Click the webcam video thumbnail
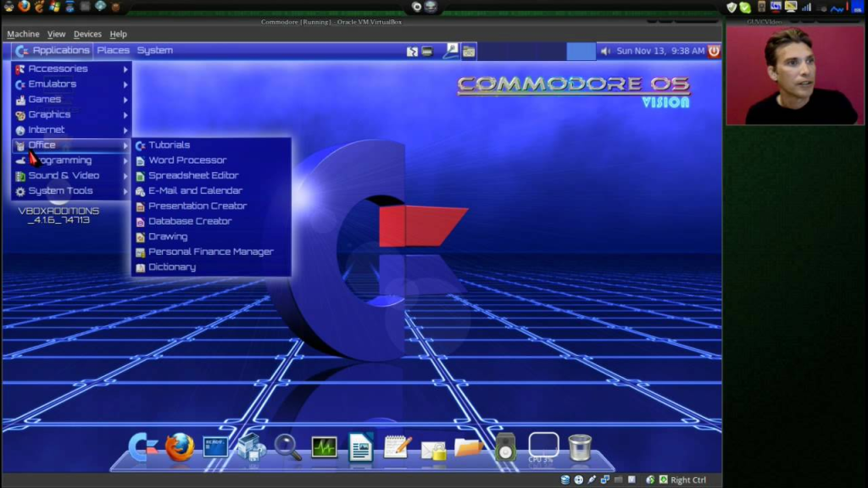Viewport: 868px width, 488px height. tap(795, 75)
